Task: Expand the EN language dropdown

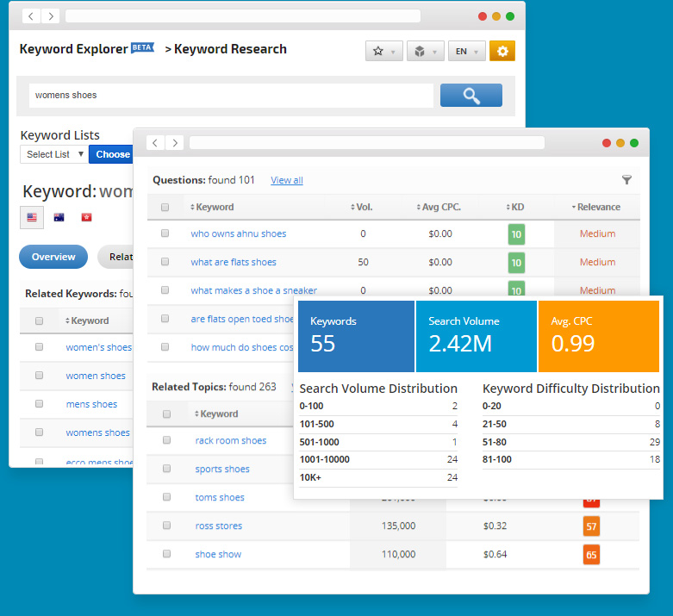Action: [x=466, y=52]
